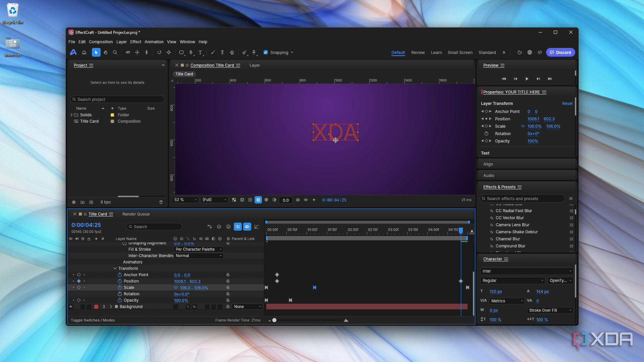This screenshot has height=362, width=644.
Task: Collapse the Transform property group
Action: pos(115,268)
